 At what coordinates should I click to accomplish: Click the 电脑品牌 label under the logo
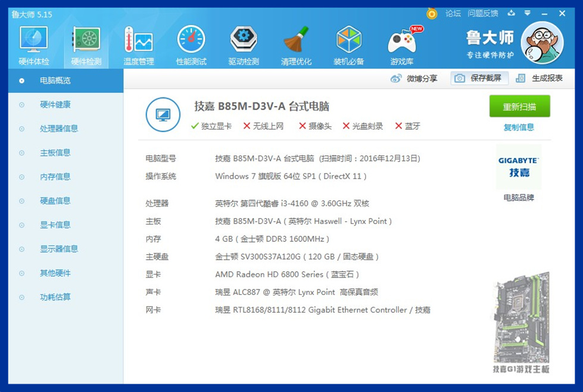point(519,197)
